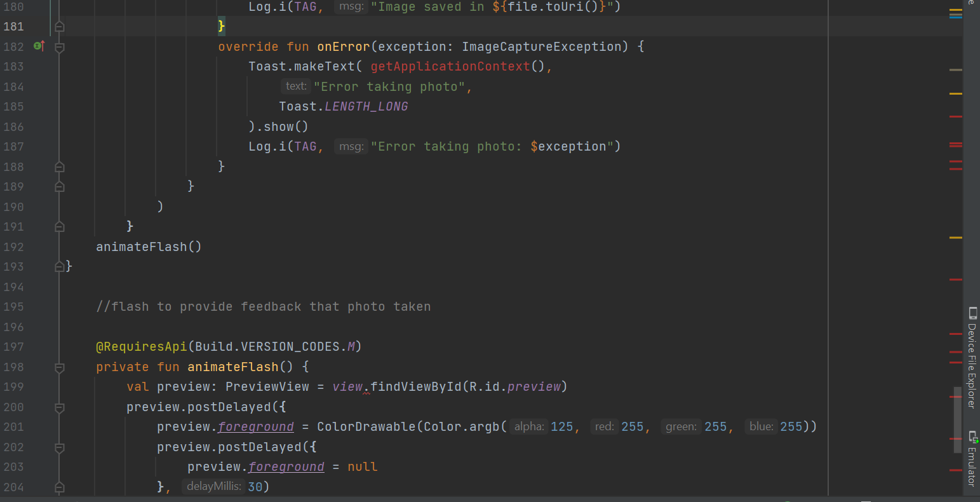Open the Emulator tool window
The image size is (980, 502).
972,459
